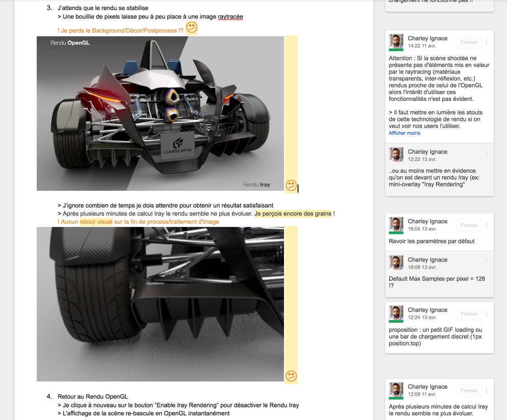
Task: Click the underlined word 'raytracée'
Action: (x=230, y=17)
